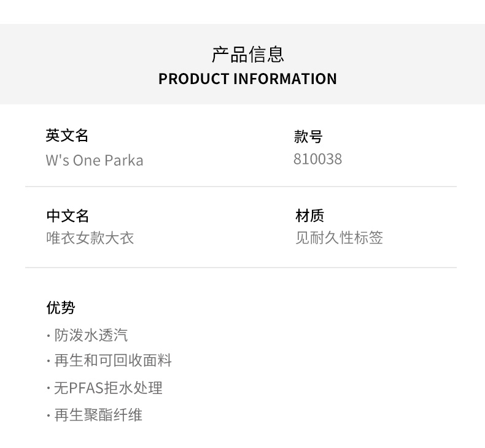
Task: Select the 材质 label
Action: click(x=309, y=215)
